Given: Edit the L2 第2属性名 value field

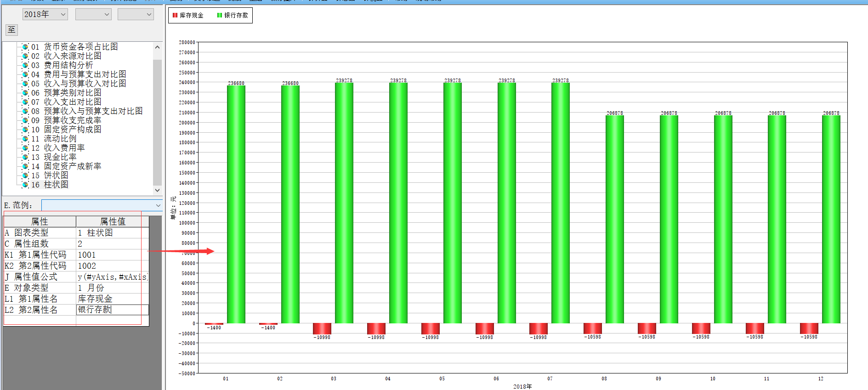Looking at the screenshot, I should pyautogui.click(x=112, y=310).
